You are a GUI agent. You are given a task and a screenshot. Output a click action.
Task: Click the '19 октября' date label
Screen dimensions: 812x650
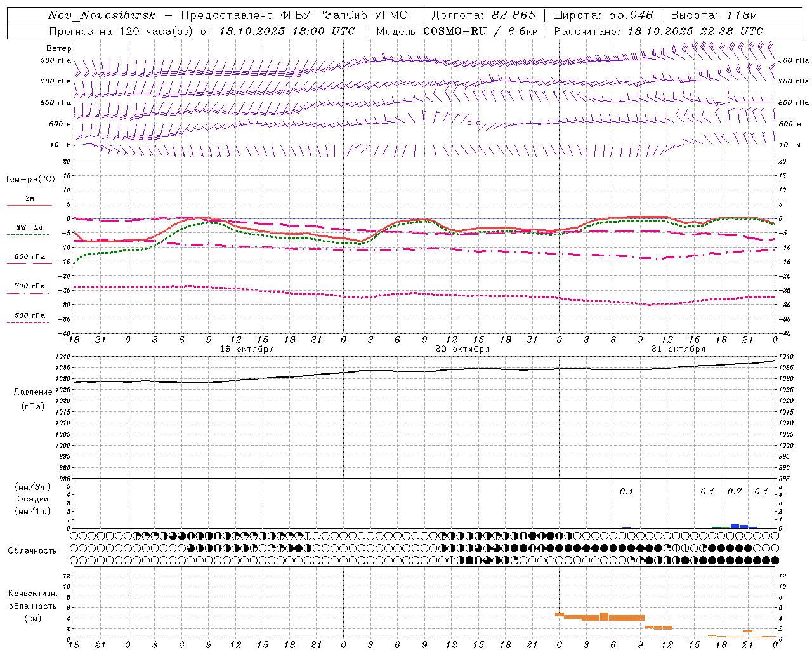click(247, 349)
